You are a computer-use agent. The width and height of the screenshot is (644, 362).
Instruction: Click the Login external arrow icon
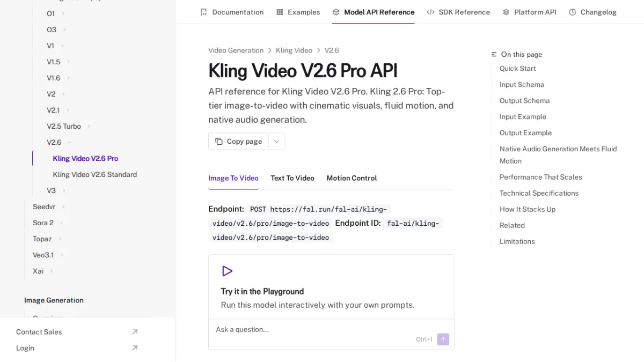point(135,348)
